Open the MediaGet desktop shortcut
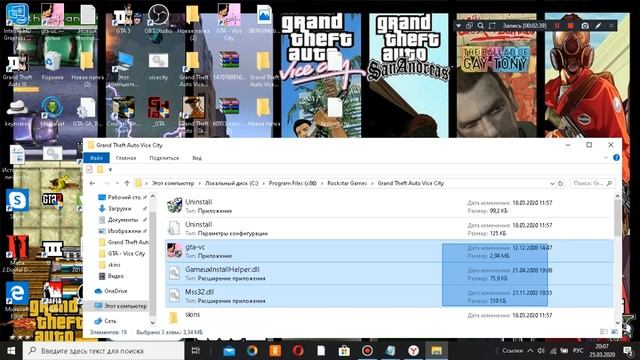This screenshot has width=640, height=360. coord(52,111)
